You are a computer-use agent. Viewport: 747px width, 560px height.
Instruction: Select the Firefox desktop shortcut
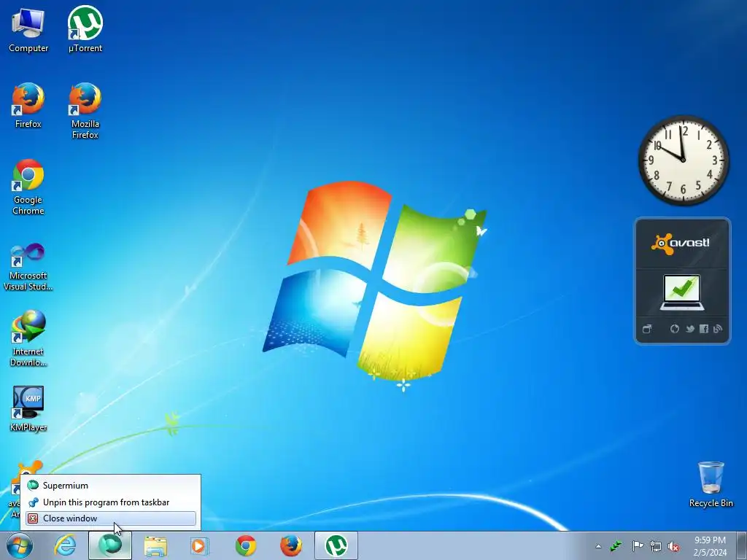(x=28, y=106)
